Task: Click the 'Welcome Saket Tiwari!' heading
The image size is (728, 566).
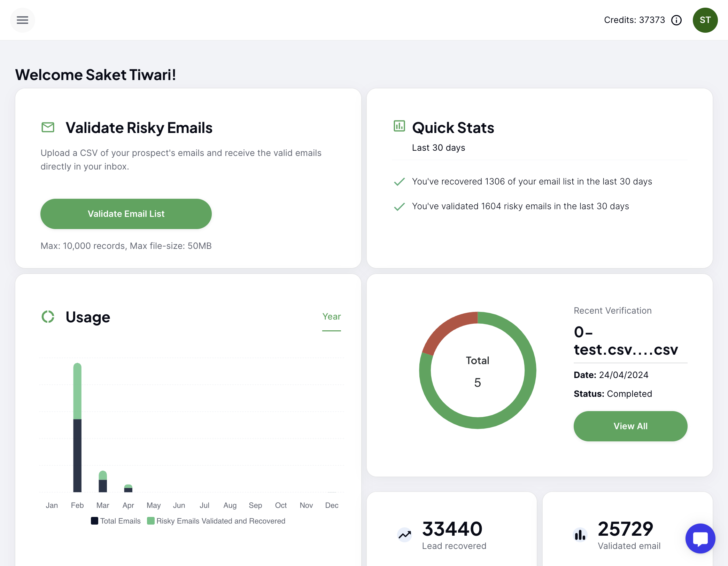Action: pos(95,75)
